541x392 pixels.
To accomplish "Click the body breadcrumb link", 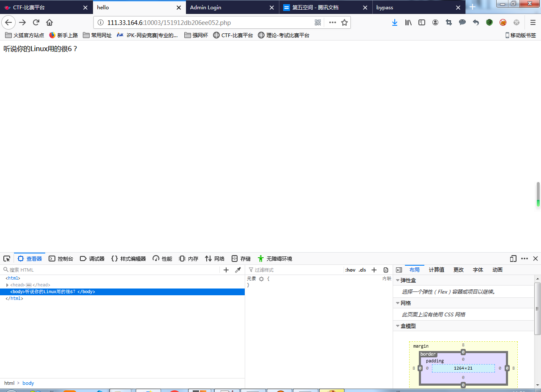I will 28,383.
